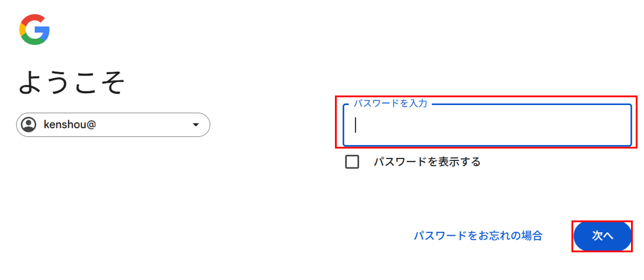The height and width of the screenshot is (280, 644).
Task: Click the Google logo
Action: point(34,29)
